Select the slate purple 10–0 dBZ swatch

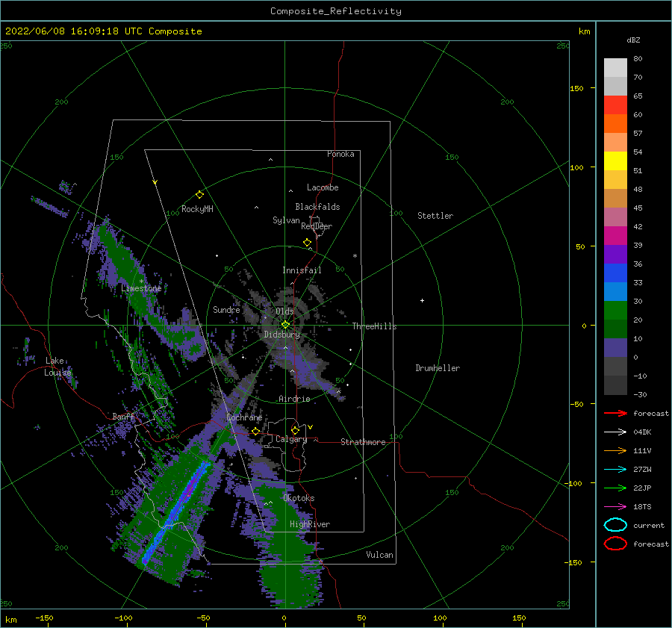615,348
